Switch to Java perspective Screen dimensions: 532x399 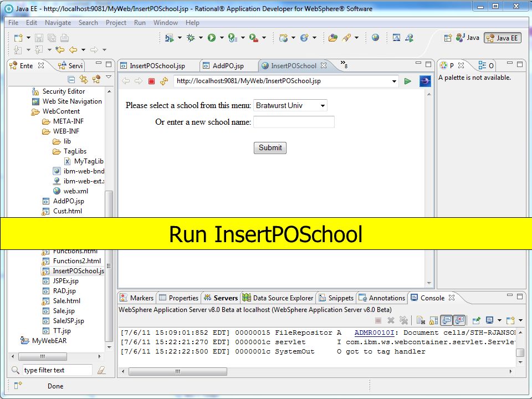pyautogui.click(x=468, y=38)
